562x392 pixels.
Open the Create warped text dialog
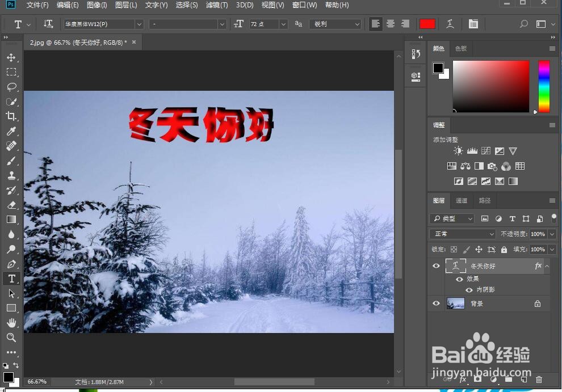(x=451, y=24)
